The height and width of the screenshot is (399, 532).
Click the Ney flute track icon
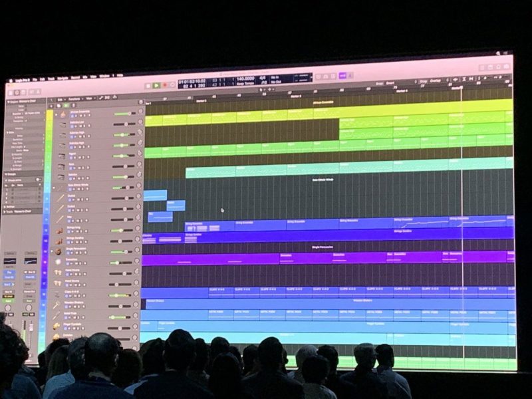pyautogui.click(x=60, y=219)
